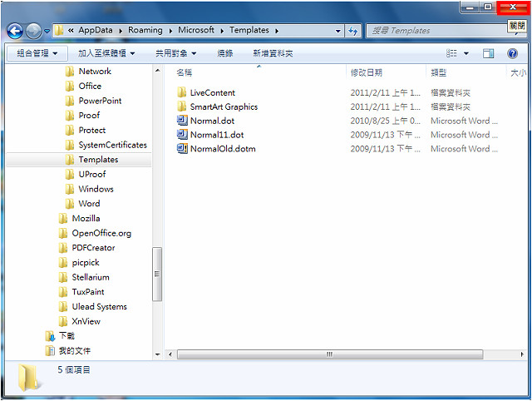Viewport: 532px width, 401px height.
Task: Click the Help question mark icon
Action: pos(512,53)
